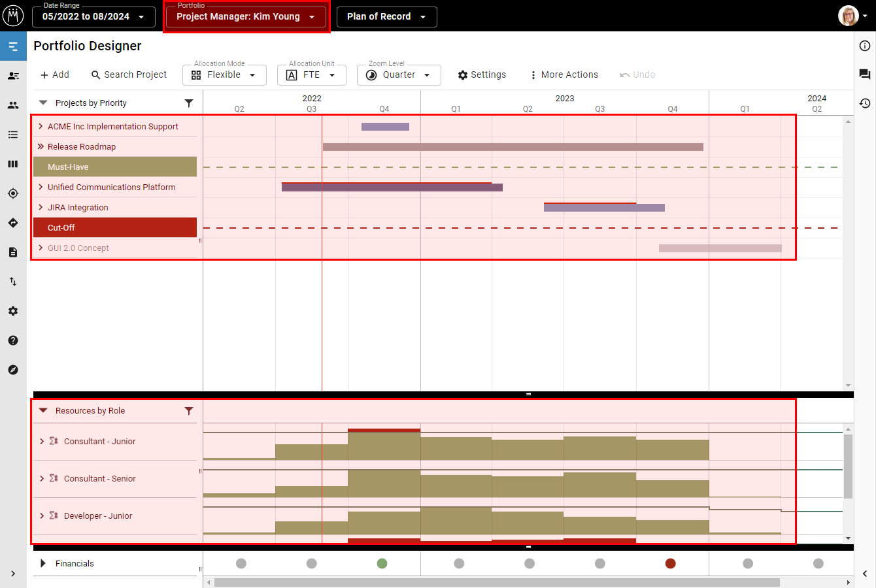
Task: Click the user profile avatar
Action: [x=849, y=16]
